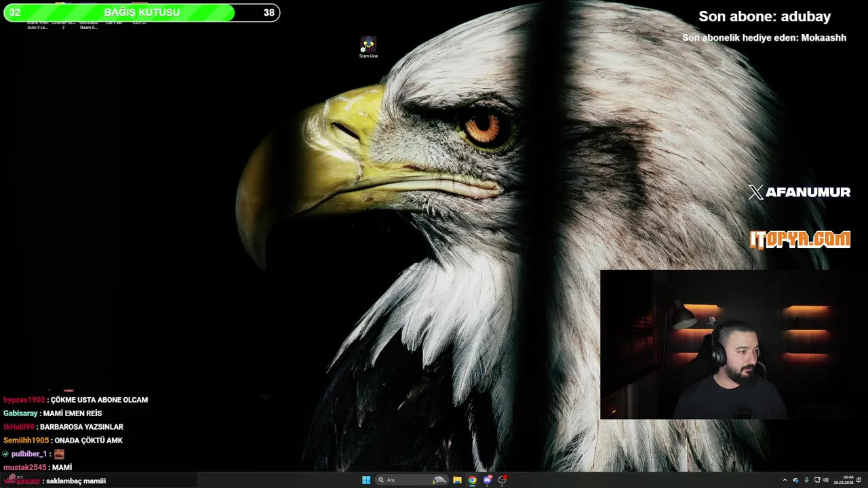Click the 'Son abone: adubay' text

click(765, 16)
